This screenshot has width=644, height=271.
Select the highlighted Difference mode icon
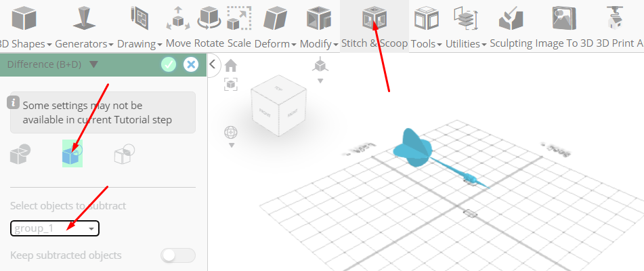(x=72, y=153)
